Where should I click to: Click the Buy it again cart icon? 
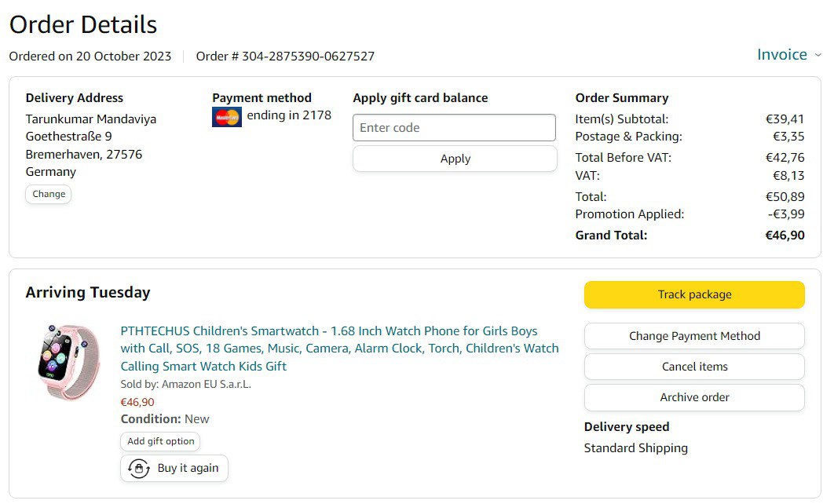pos(139,469)
